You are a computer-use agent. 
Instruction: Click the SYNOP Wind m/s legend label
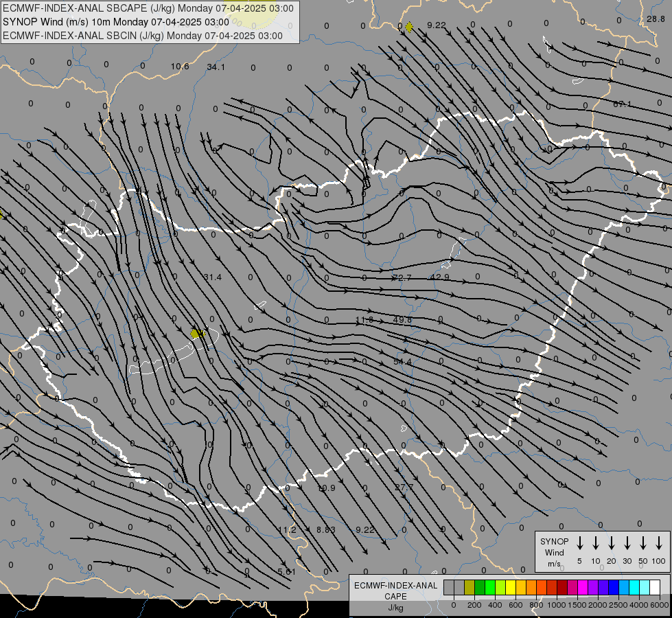tap(554, 552)
